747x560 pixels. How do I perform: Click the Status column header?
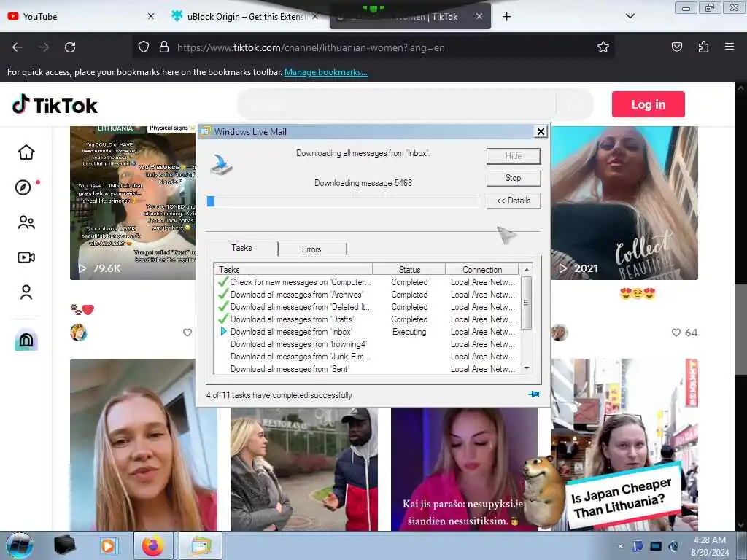pyautogui.click(x=409, y=270)
